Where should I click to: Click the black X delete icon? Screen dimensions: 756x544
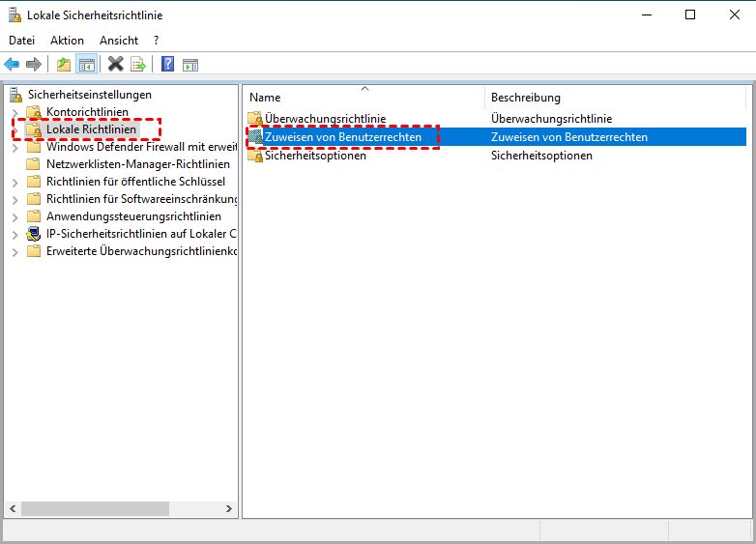pyautogui.click(x=115, y=65)
